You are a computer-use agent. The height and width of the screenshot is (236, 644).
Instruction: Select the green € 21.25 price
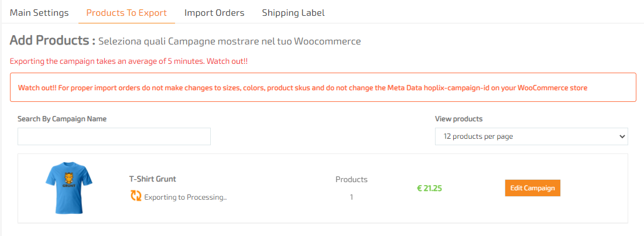point(430,189)
